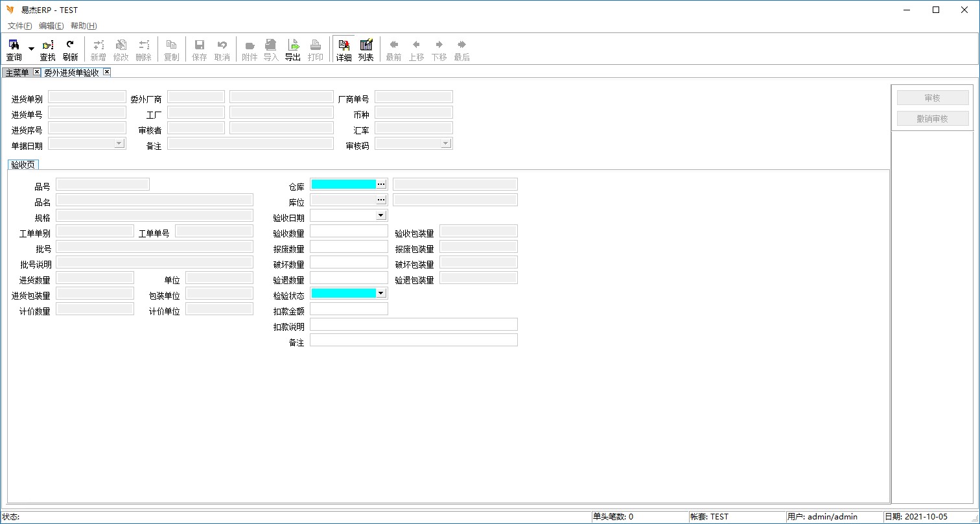This screenshot has width=980, height=524.
Task: Switch to 列表 list view
Action: coord(366,50)
